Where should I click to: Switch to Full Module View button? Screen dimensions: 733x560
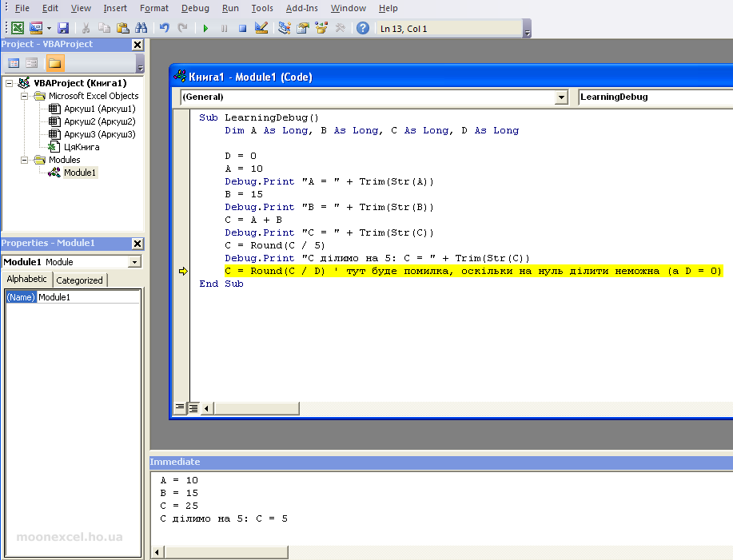coord(193,408)
